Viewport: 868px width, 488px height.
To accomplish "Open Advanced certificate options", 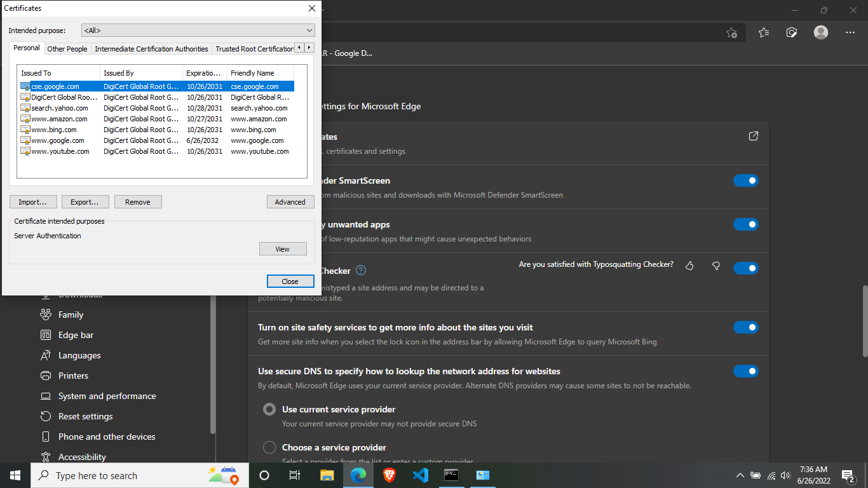I will (290, 202).
